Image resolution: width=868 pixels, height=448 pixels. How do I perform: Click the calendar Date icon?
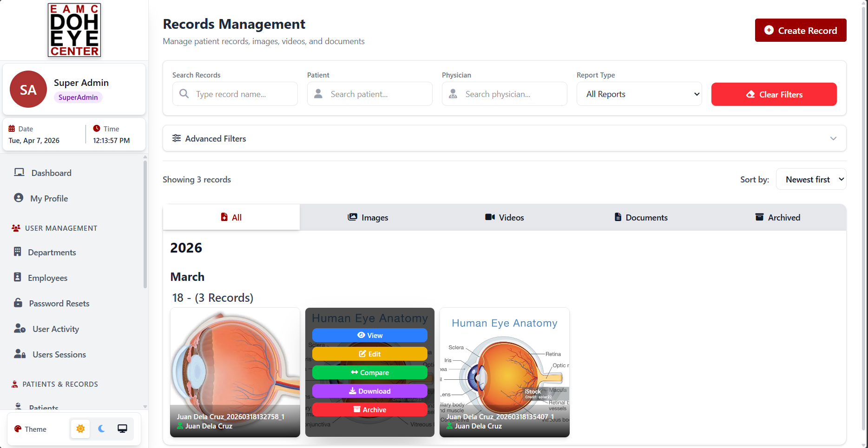12,129
